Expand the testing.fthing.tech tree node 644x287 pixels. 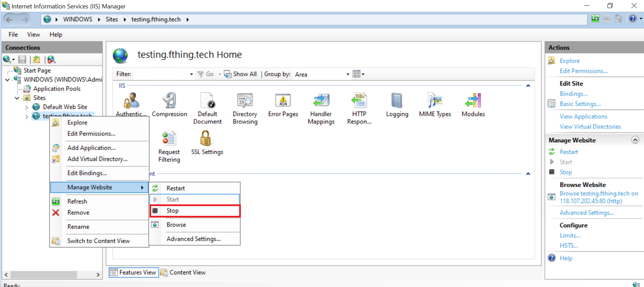point(27,117)
